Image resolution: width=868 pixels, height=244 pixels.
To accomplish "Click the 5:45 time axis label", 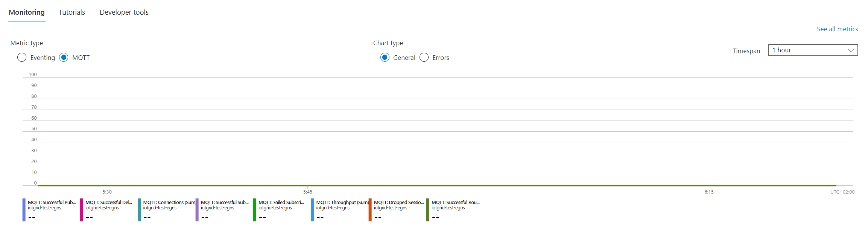I will (x=307, y=192).
